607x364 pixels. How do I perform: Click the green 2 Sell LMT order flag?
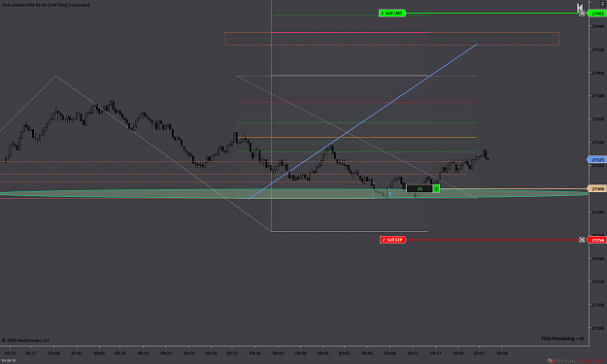[392, 14]
